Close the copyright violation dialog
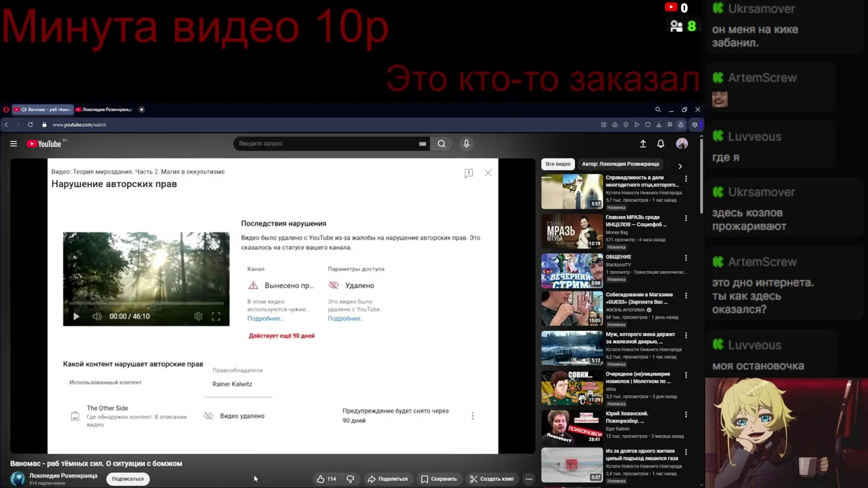868x488 pixels. 488,174
